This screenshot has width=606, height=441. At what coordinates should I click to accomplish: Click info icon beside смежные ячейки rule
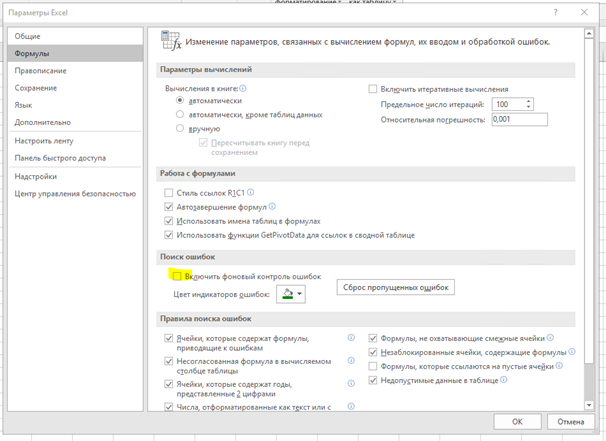click(550, 337)
